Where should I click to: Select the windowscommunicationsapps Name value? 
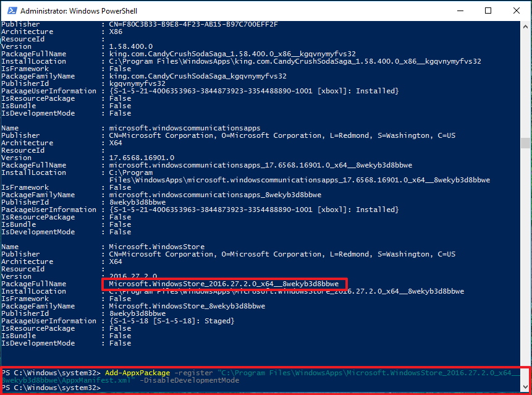coord(185,127)
